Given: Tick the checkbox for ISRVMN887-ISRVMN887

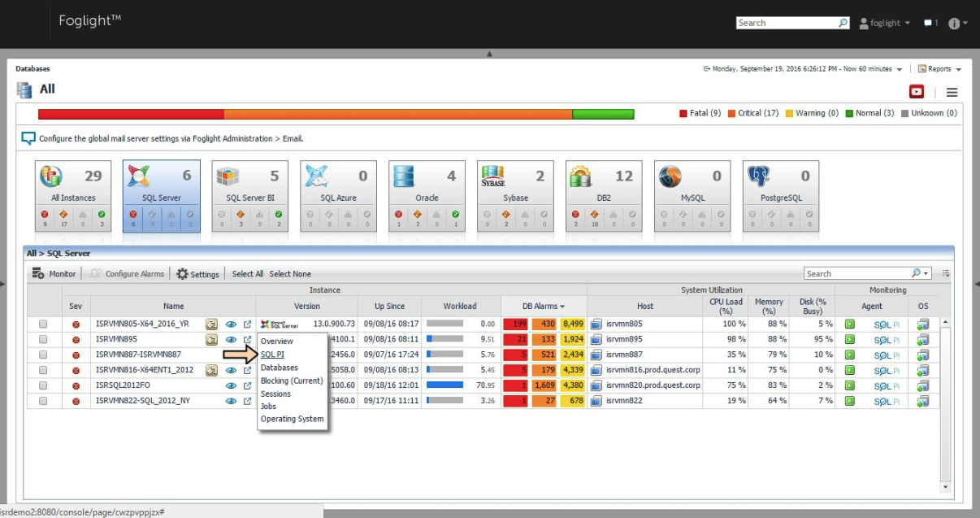Looking at the screenshot, I should point(43,355).
